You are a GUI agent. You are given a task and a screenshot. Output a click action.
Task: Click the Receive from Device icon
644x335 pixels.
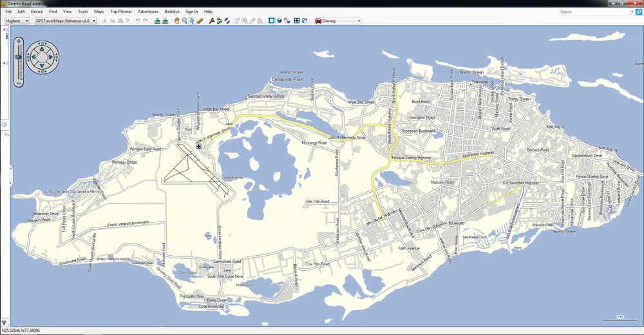pyautogui.click(x=165, y=21)
